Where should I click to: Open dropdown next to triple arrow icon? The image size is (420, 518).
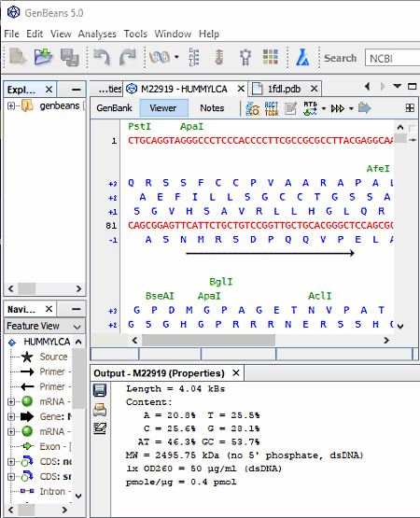pyautogui.click(x=351, y=108)
